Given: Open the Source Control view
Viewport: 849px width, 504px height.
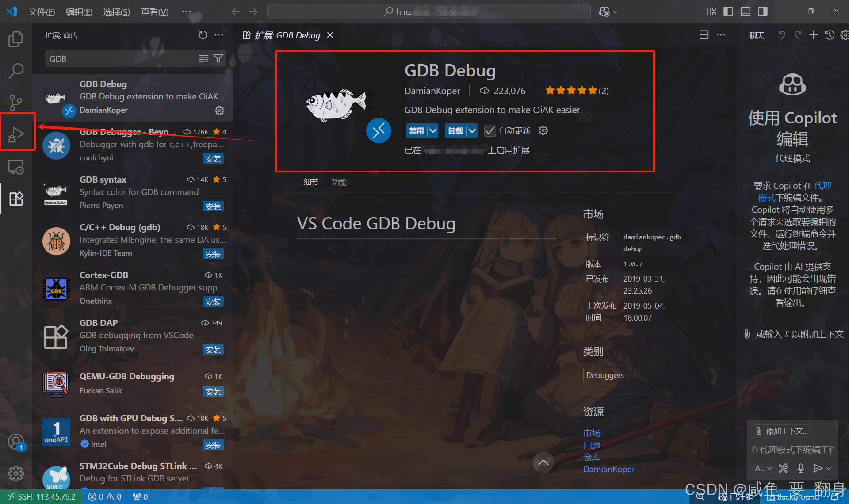Looking at the screenshot, I should click(16, 103).
